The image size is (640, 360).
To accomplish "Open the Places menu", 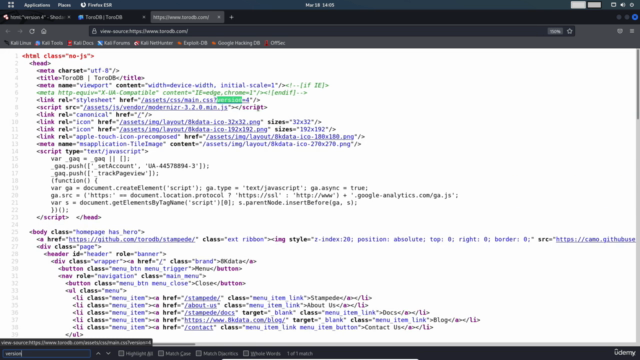I will tap(64, 5).
